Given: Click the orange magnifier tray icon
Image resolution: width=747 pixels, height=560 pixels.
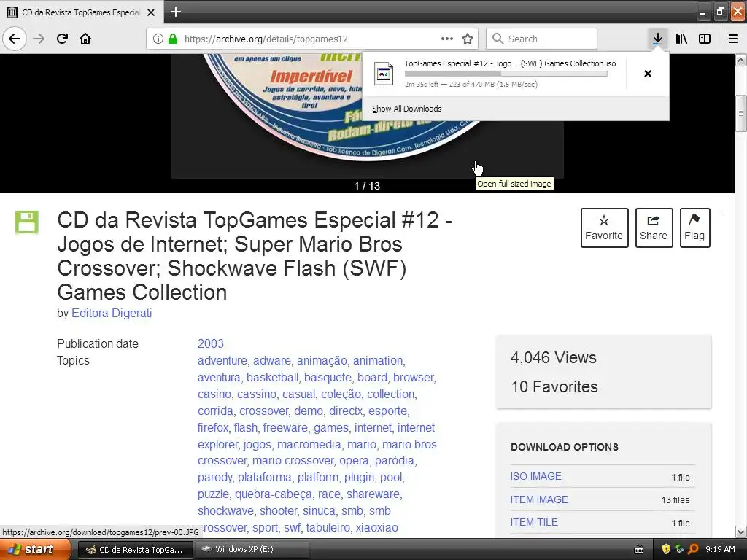Looking at the screenshot, I should [693, 549].
